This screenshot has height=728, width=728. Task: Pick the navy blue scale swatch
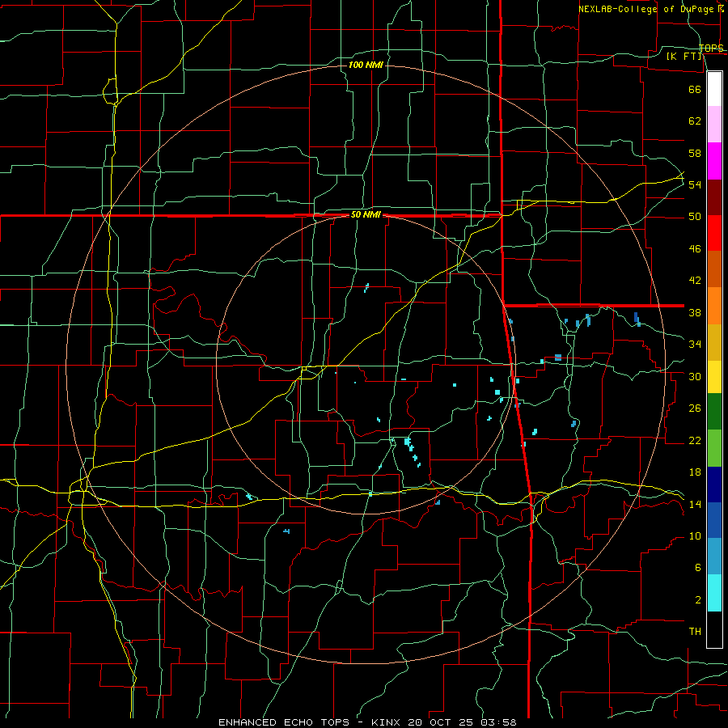[x=714, y=485]
